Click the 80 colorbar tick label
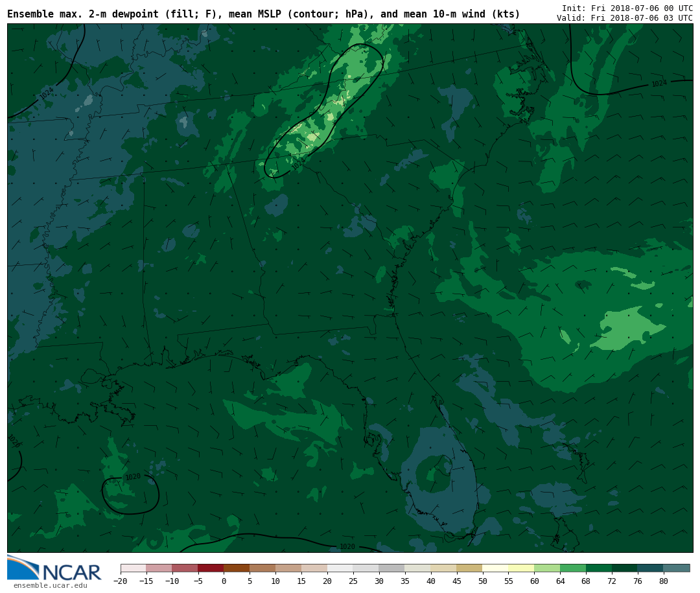This screenshot has width=700, height=593. click(664, 581)
